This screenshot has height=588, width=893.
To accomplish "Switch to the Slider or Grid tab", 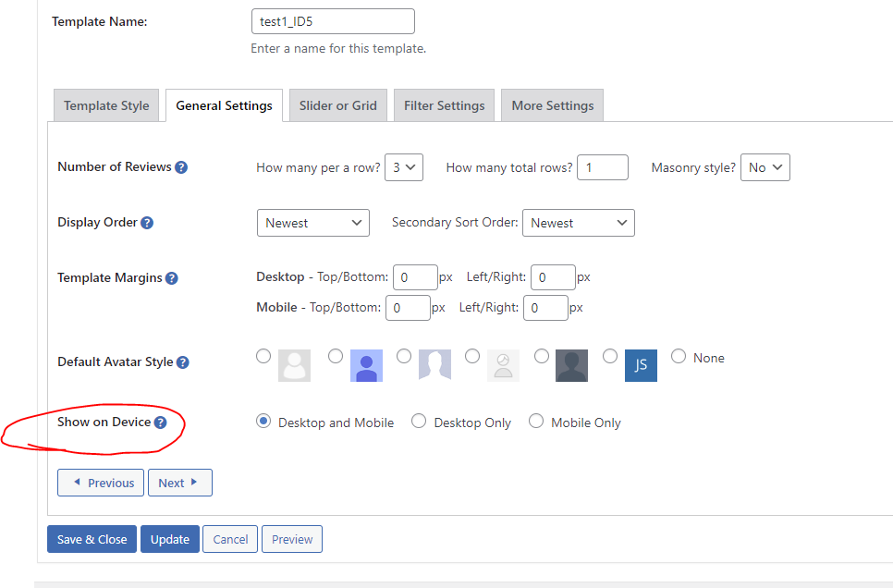I will point(338,105).
